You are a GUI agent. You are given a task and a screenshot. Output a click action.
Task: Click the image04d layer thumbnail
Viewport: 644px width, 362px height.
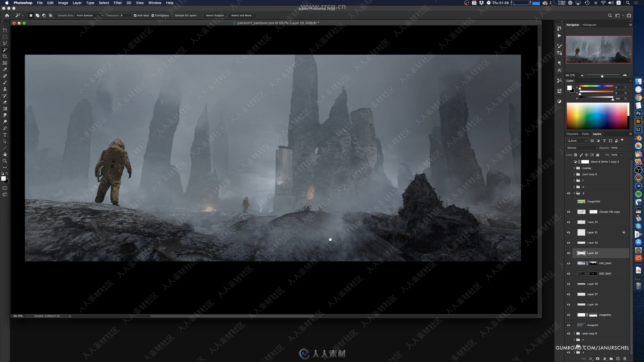(581, 201)
